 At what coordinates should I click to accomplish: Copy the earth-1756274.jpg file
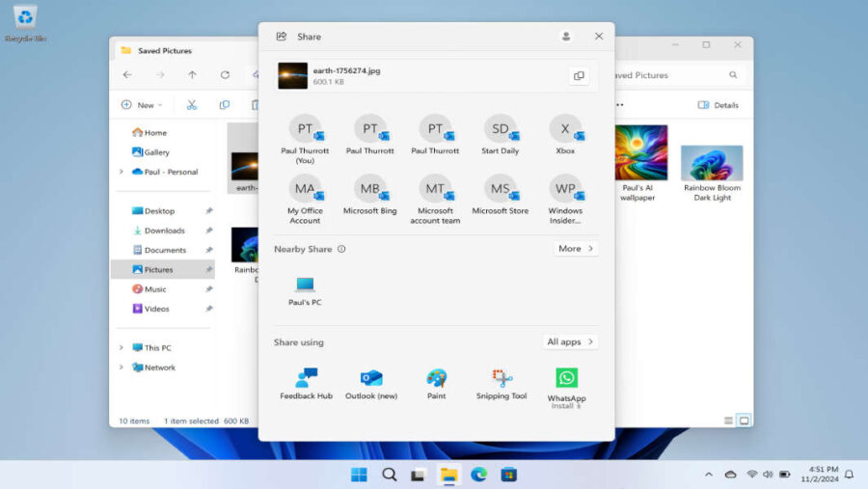click(579, 76)
